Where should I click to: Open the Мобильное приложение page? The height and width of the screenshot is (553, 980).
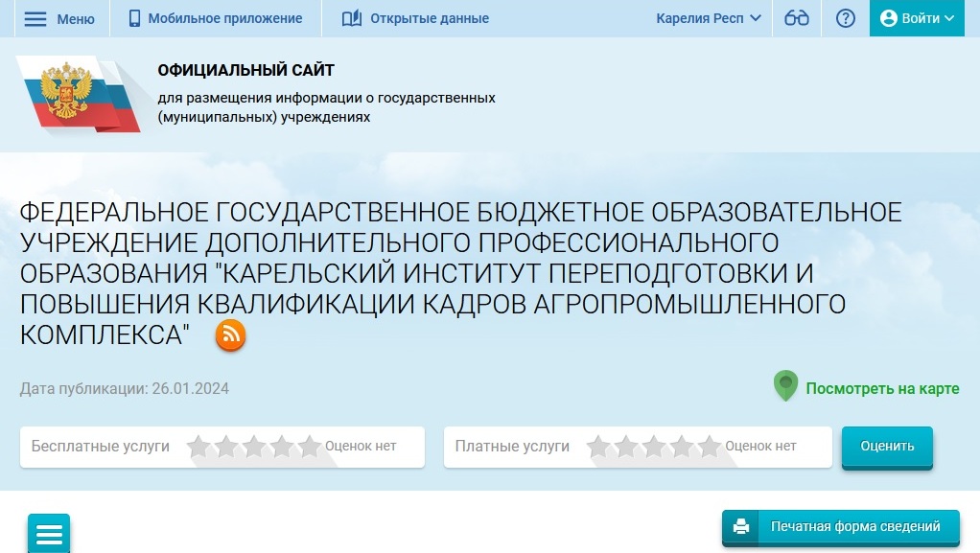[x=215, y=18]
